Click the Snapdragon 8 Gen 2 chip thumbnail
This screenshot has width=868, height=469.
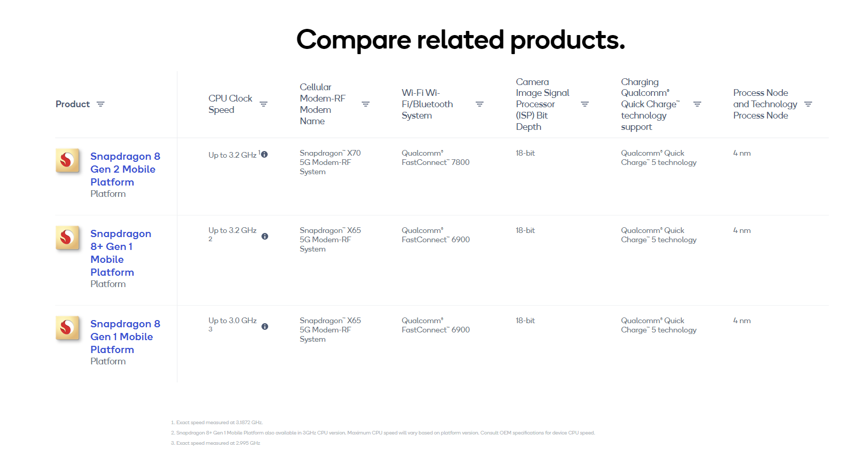[x=68, y=160]
